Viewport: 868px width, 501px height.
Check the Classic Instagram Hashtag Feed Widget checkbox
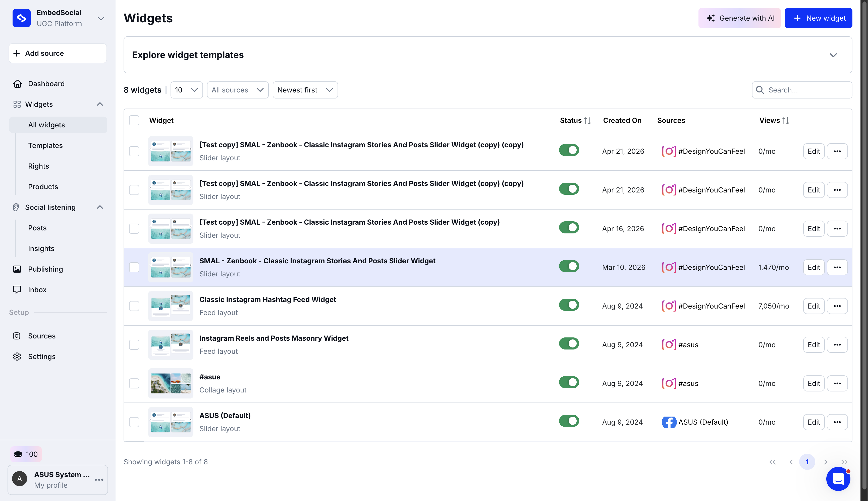pos(134,306)
